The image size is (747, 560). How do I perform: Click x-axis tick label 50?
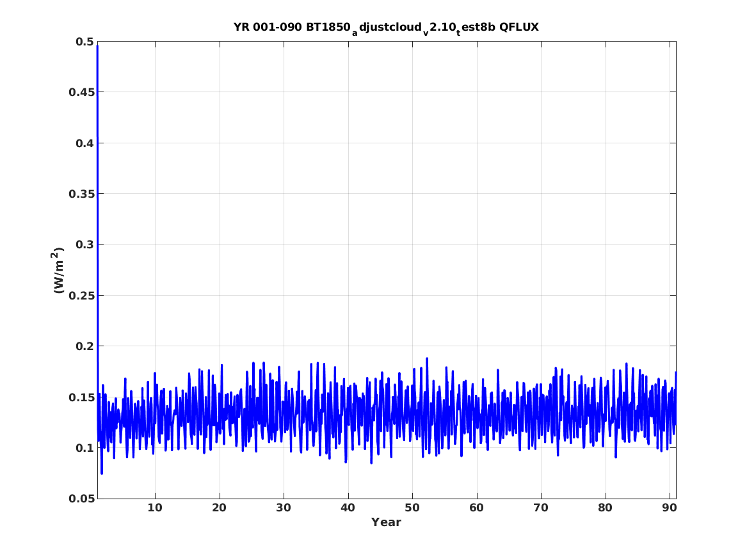pyautogui.click(x=412, y=508)
